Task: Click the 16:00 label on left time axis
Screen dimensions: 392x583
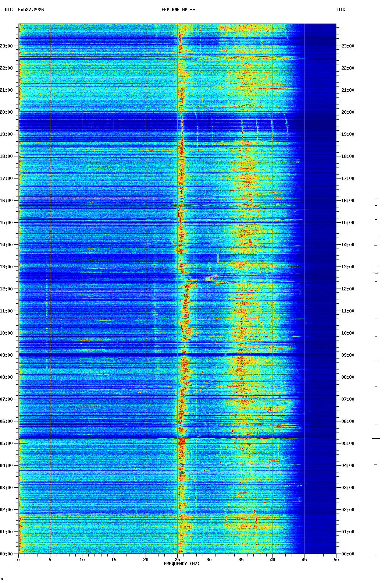Action: pos(6,201)
